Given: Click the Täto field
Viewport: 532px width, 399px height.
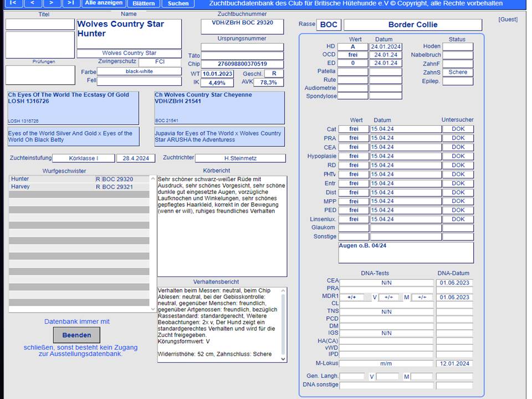Looking at the screenshot, I should tap(242, 55).
